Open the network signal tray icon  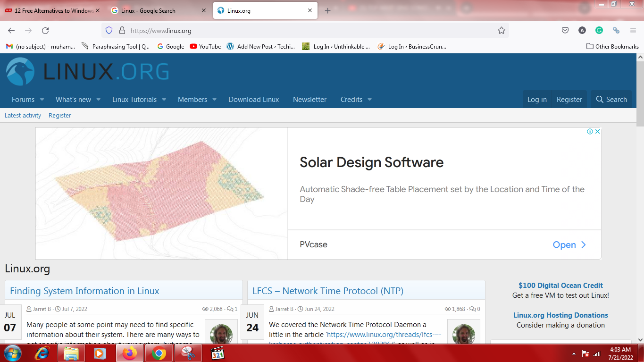pos(597,354)
